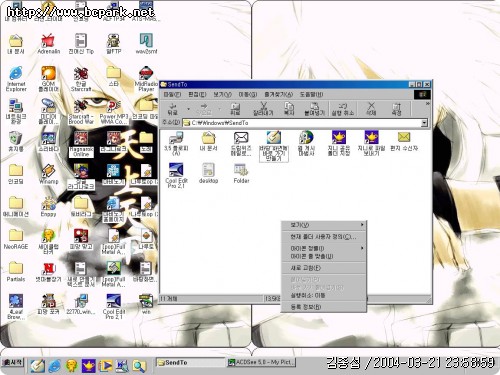Choose 새로 고침 refresh in context menu
This screenshot has height=375, width=500.
[324, 268]
